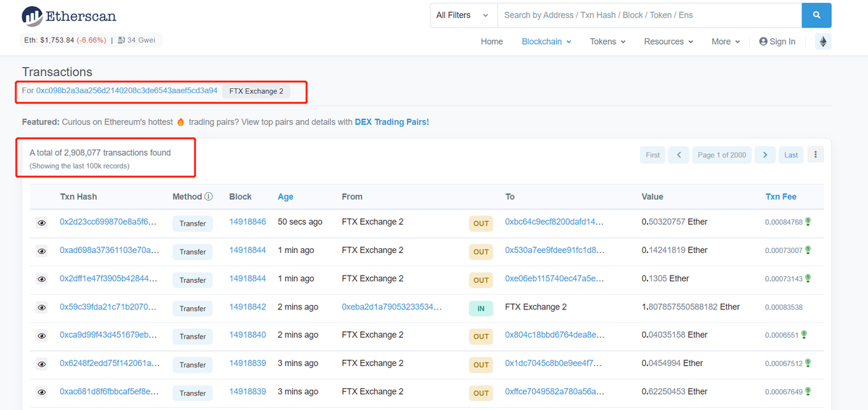Preview transaction 0xac681d8f6fbbcaf5ef8e with eye icon

pos(42,393)
